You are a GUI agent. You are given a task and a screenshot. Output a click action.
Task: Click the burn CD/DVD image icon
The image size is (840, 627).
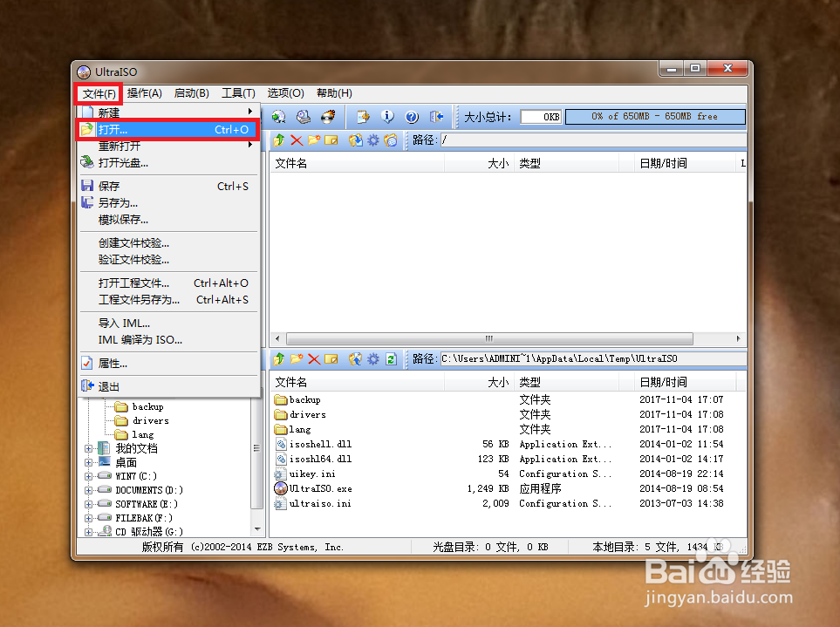coord(328,117)
